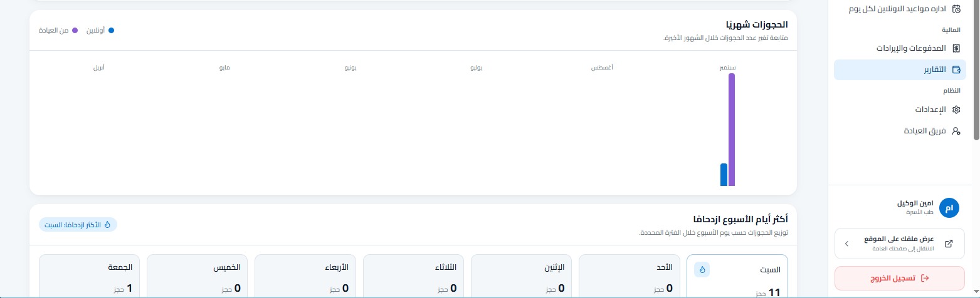Click the النظام section label
The height and width of the screenshot is (298, 980).
tap(952, 91)
